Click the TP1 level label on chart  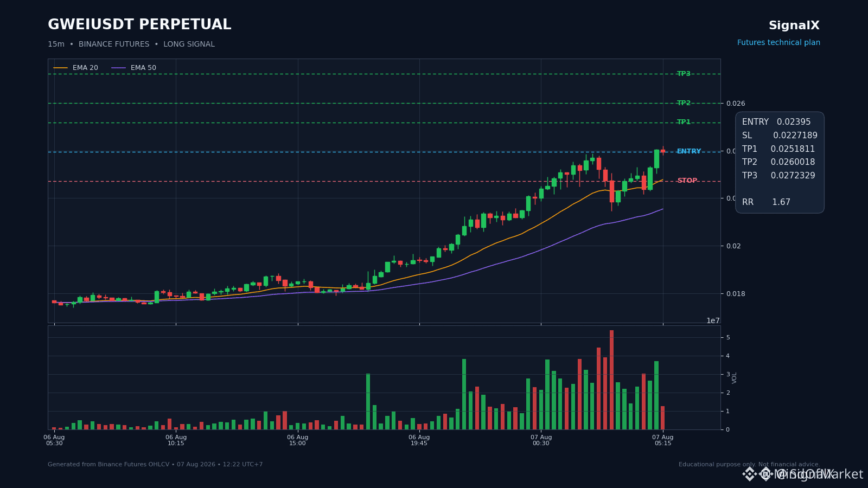click(684, 123)
